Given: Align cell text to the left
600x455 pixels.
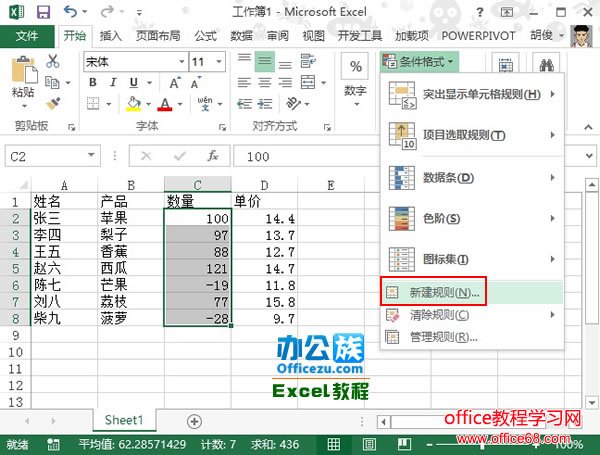Looking at the screenshot, I should pos(244,82).
